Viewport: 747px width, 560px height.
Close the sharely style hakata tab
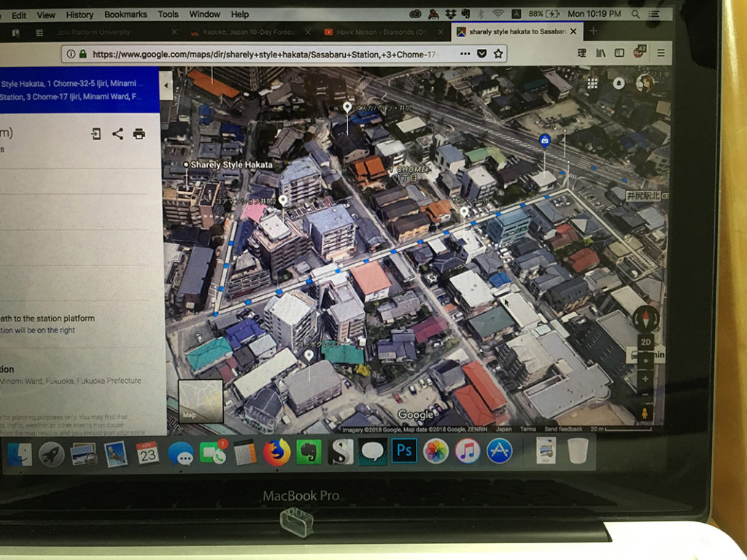[x=573, y=31]
